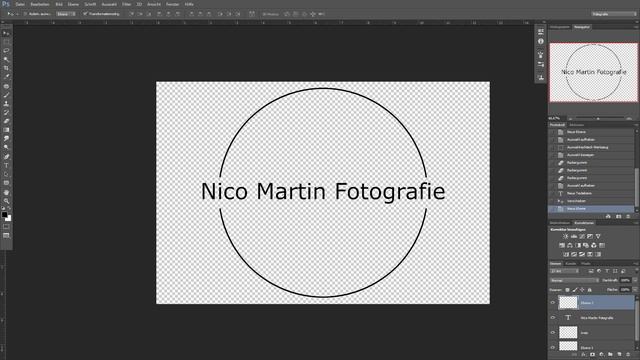Toggle the Autom. ausw. checkbox
640x360 pixels.
[25, 14]
